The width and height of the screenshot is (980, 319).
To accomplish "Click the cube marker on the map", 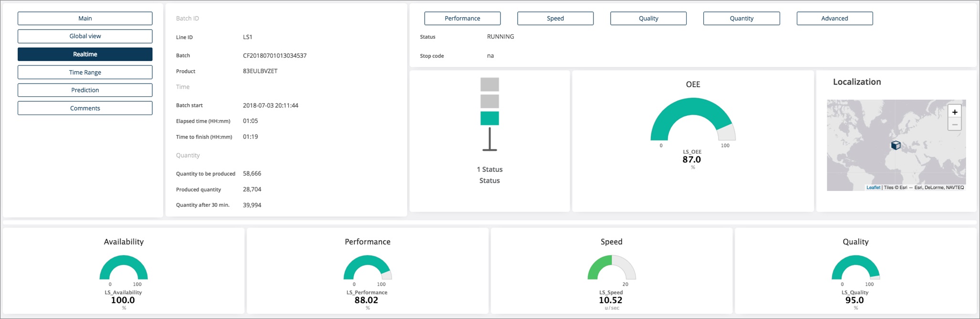I will (x=896, y=145).
